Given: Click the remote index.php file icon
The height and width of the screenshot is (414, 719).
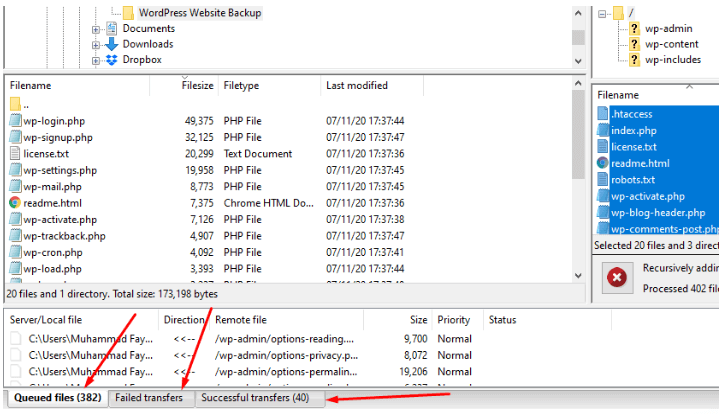Looking at the screenshot, I should coord(603,130).
